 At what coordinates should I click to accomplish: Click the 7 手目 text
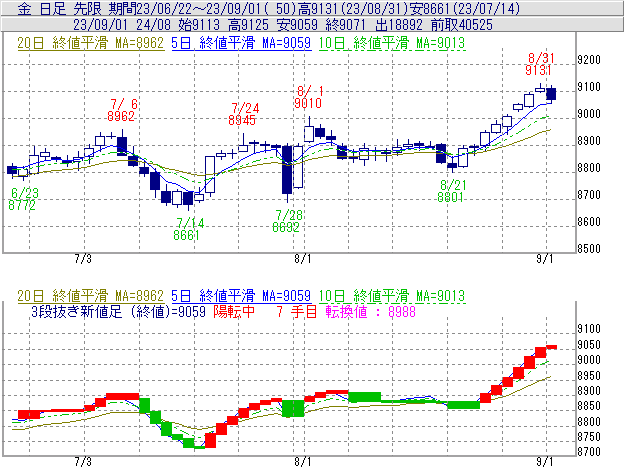296,311
